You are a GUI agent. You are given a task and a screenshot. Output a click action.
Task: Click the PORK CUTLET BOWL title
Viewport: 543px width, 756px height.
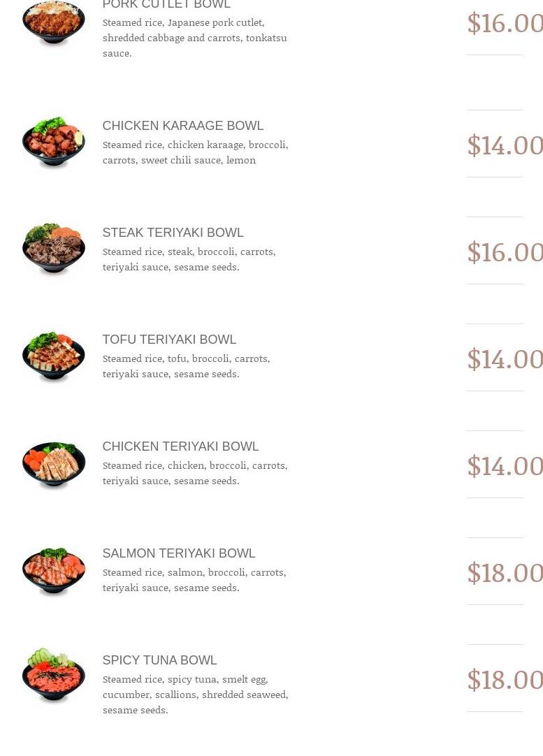[166, 5]
